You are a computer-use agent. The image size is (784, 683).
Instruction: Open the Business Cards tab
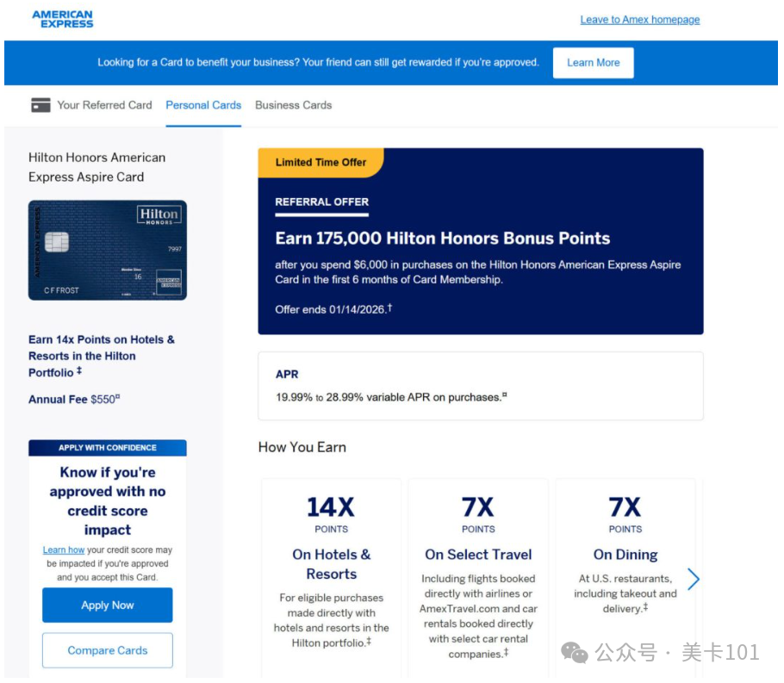[294, 105]
